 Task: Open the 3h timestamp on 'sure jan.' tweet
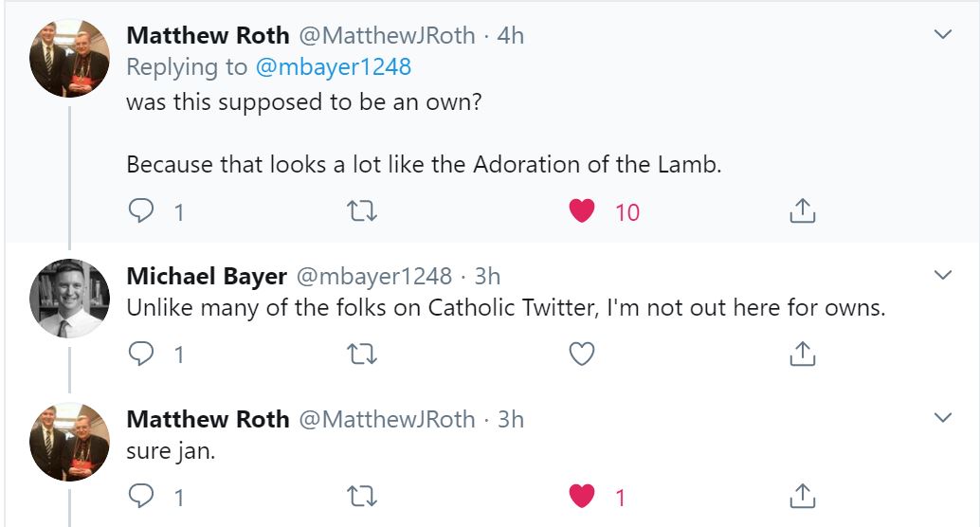(x=511, y=419)
